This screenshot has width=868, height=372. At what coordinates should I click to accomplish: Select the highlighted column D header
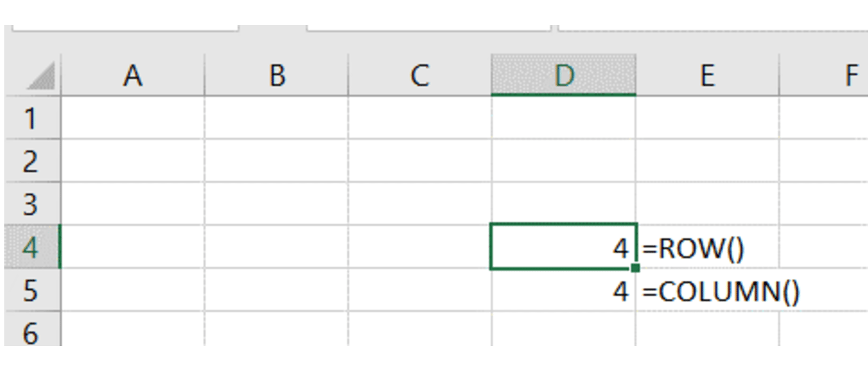click(x=564, y=75)
